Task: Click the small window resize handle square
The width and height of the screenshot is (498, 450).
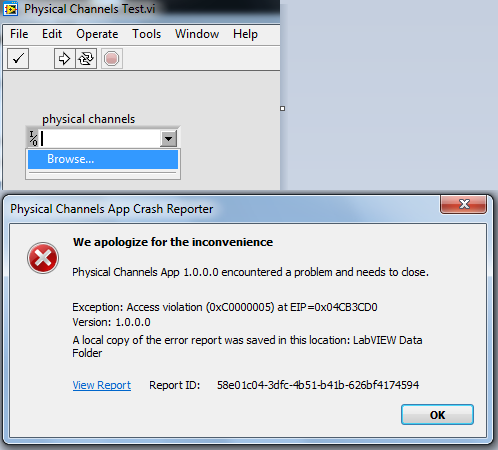Action: 283,108
